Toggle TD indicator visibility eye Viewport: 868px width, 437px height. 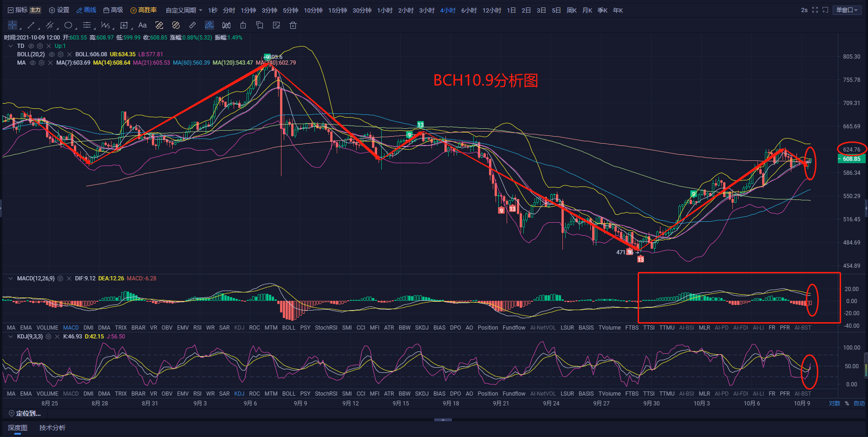31,46
